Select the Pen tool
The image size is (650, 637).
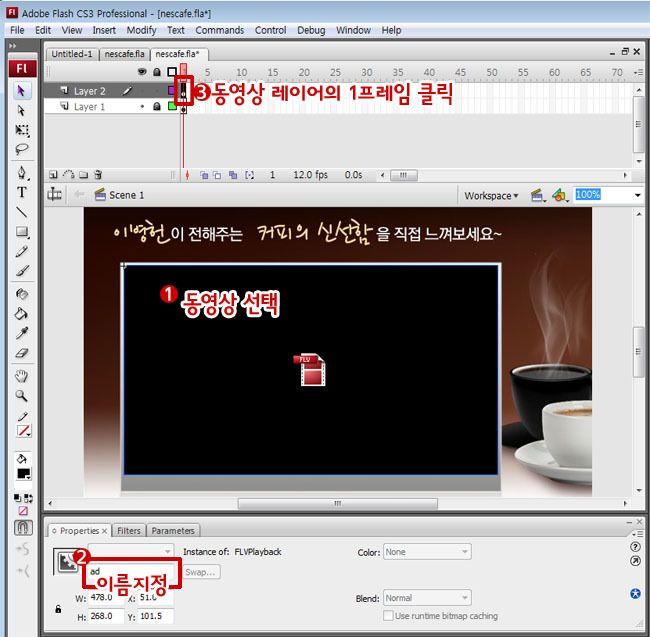coord(22,172)
